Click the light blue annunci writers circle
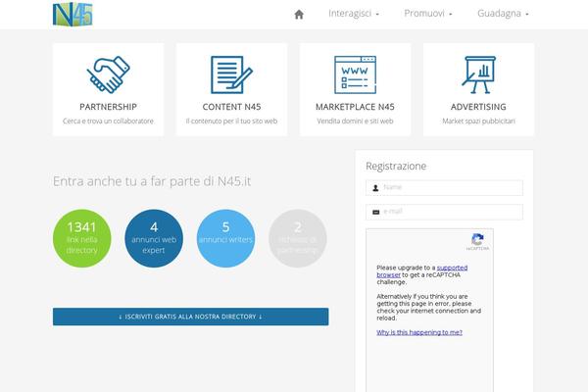The width and height of the screenshot is (588, 392). click(225, 238)
